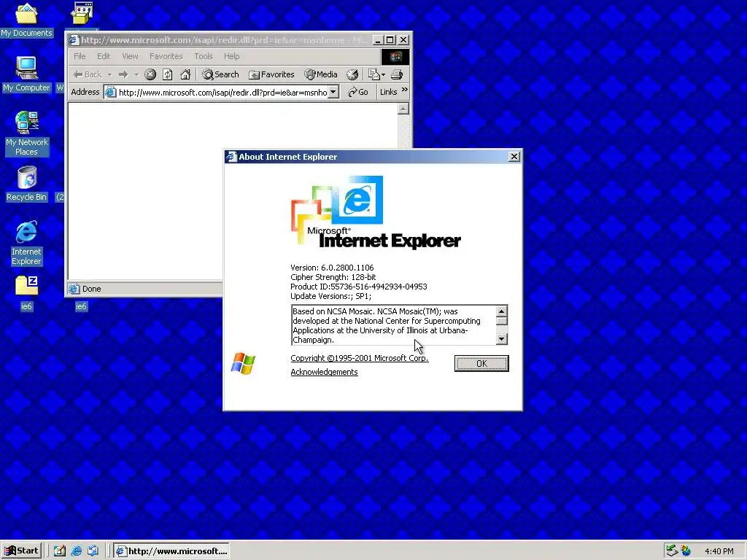Select the Product ID text line

[x=359, y=287]
